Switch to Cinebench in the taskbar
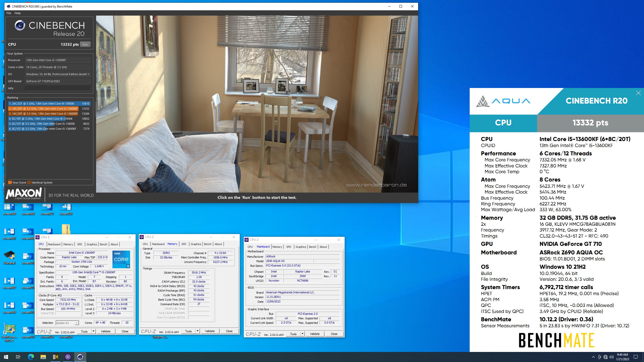 click(80, 357)
